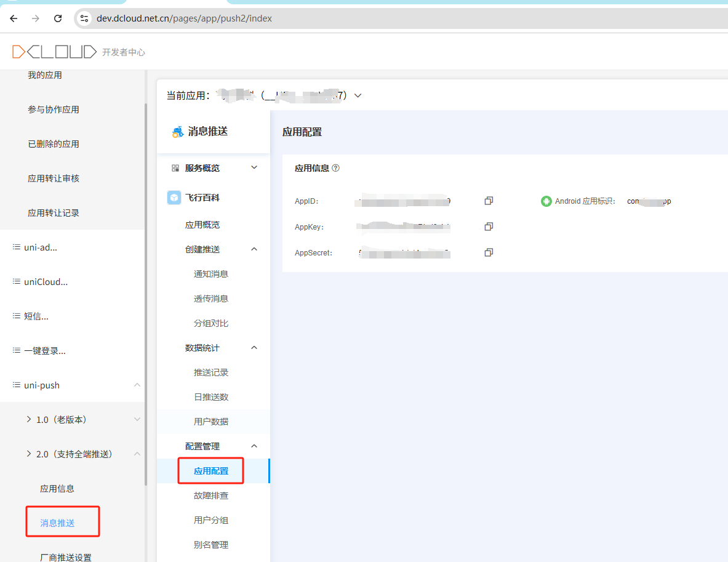Select 透传消息 under 创建推送

211,299
